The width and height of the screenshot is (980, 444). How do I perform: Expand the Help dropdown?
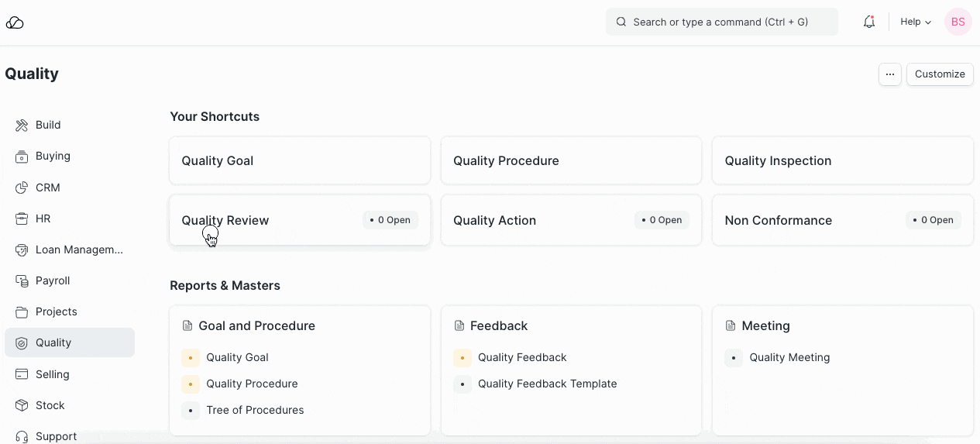click(915, 22)
